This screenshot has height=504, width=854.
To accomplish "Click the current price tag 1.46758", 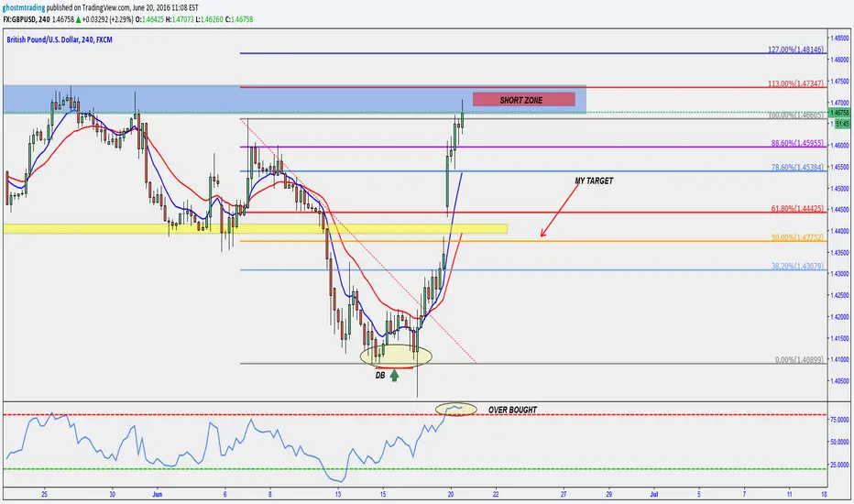I will [839, 113].
